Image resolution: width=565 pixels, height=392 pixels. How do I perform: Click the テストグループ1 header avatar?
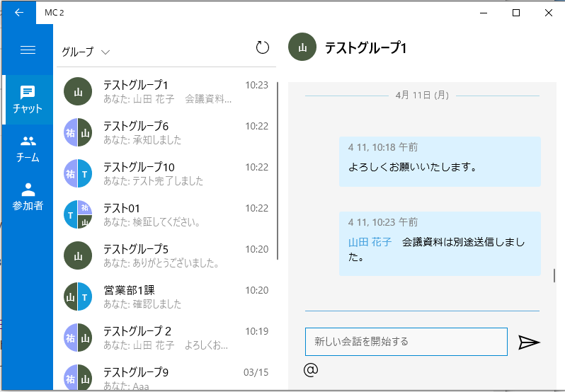point(302,48)
